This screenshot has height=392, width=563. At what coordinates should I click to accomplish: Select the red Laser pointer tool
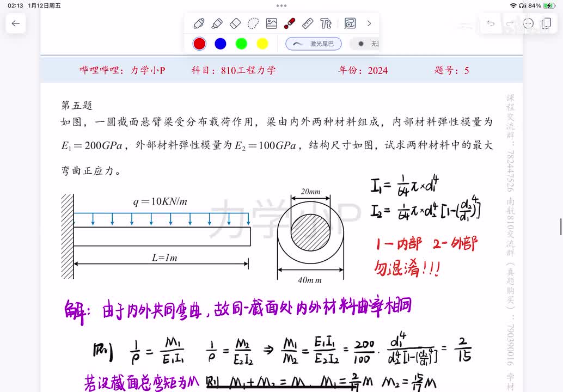290,24
